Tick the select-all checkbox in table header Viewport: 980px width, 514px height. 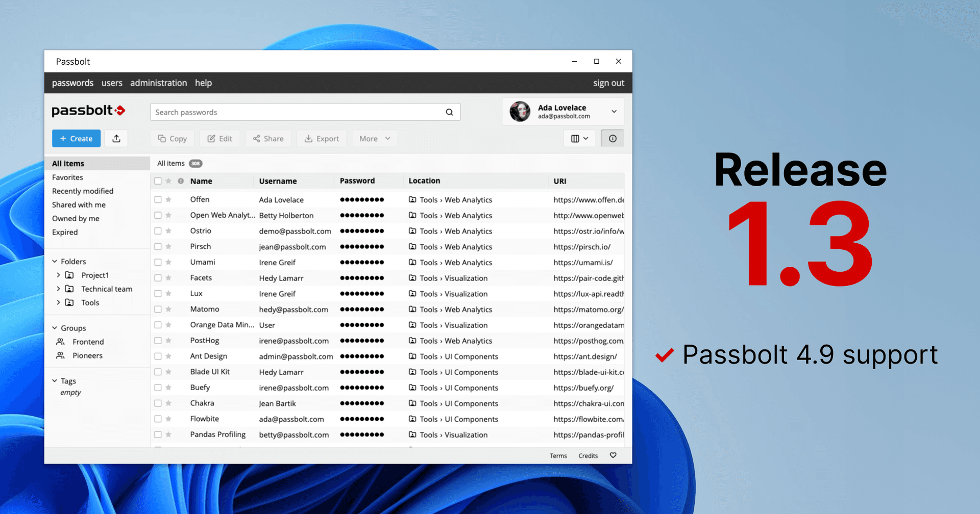point(158,181)
